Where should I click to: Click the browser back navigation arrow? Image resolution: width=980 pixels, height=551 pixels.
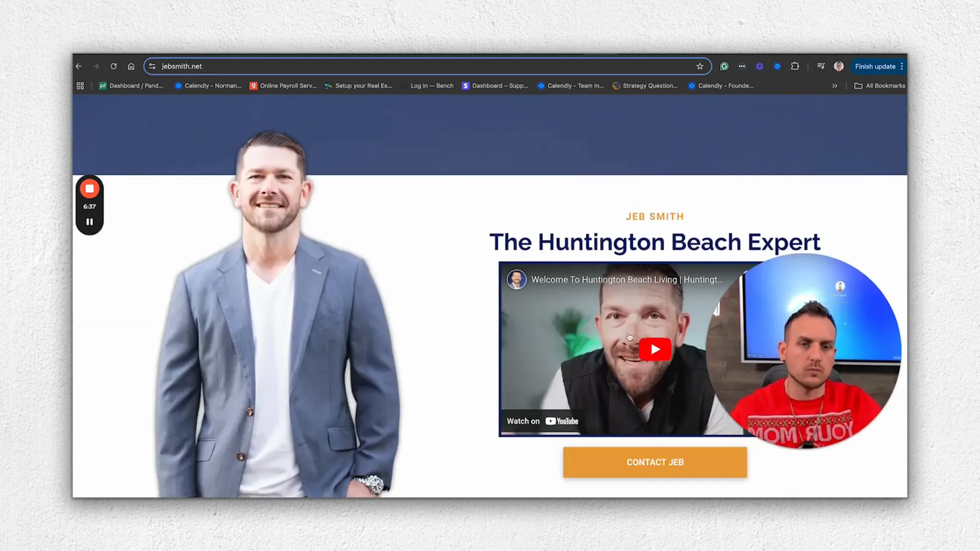coord(80,66)
